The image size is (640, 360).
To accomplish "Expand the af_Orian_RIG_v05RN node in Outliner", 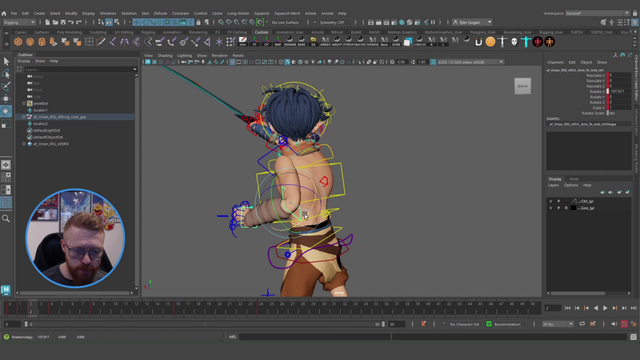I will coord(24,144).
